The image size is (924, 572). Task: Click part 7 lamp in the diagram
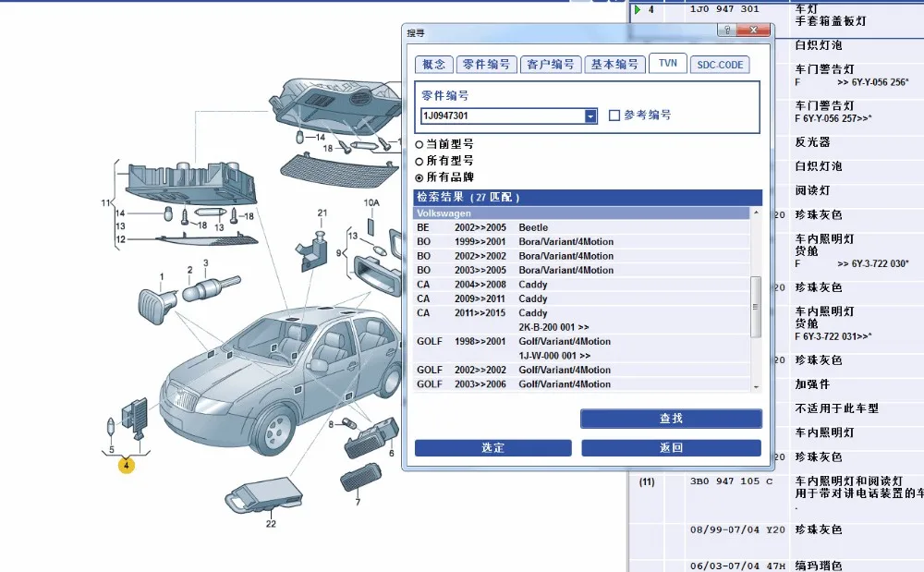(x=360, y=478)
